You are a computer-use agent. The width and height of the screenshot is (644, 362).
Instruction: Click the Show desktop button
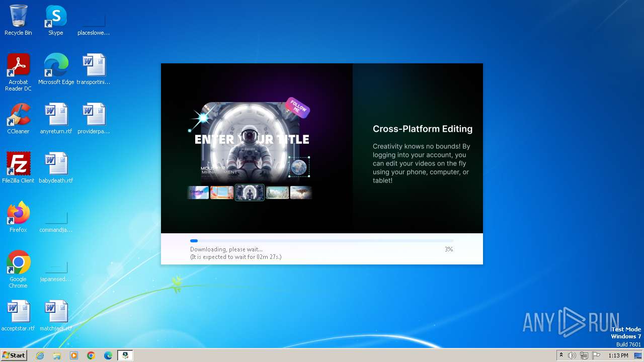(638, 355)
